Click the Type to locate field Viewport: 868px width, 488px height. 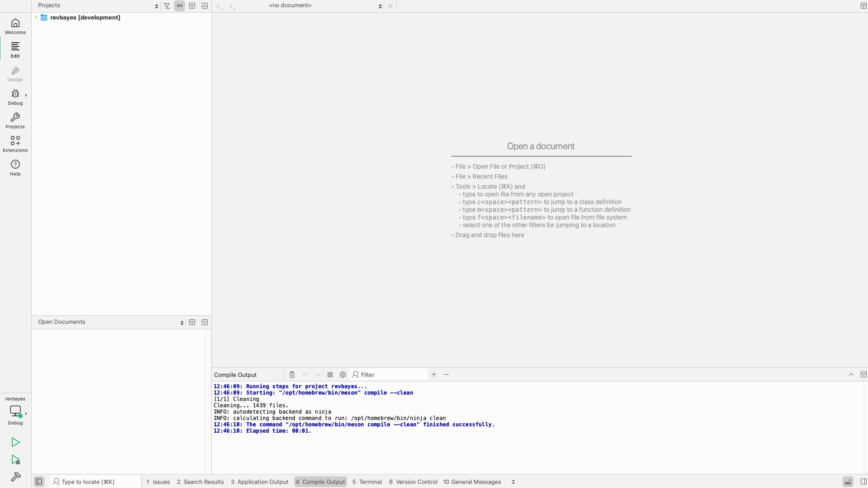click(x=96, y=482)
